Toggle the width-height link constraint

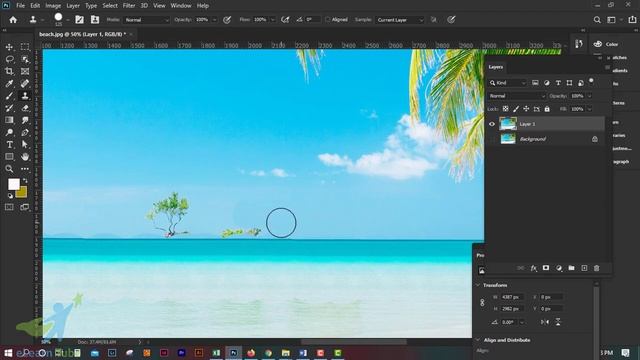pos(482,303)
